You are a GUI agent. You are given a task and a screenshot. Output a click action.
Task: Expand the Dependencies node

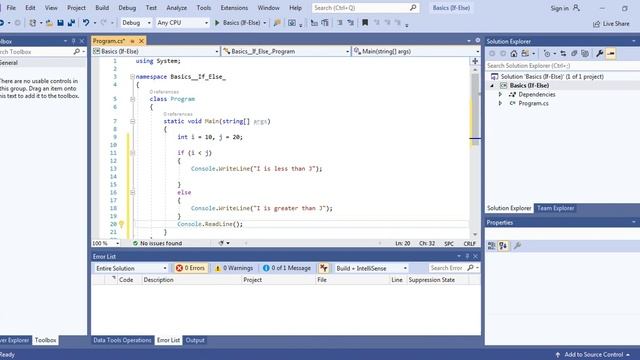(500, 94)
